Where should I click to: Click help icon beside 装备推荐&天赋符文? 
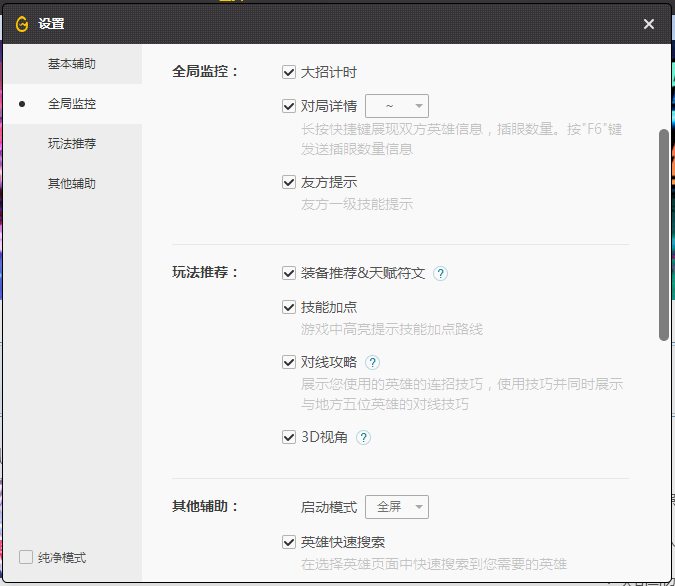pos(440,273)
